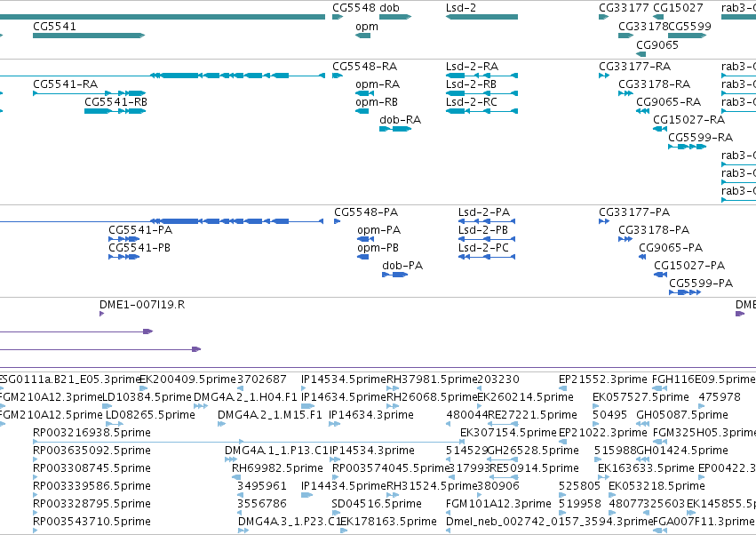Select the CG15027-RA transcript label
Image resolution: width=756 pixels, height=535 pixels.
[689, 120]
